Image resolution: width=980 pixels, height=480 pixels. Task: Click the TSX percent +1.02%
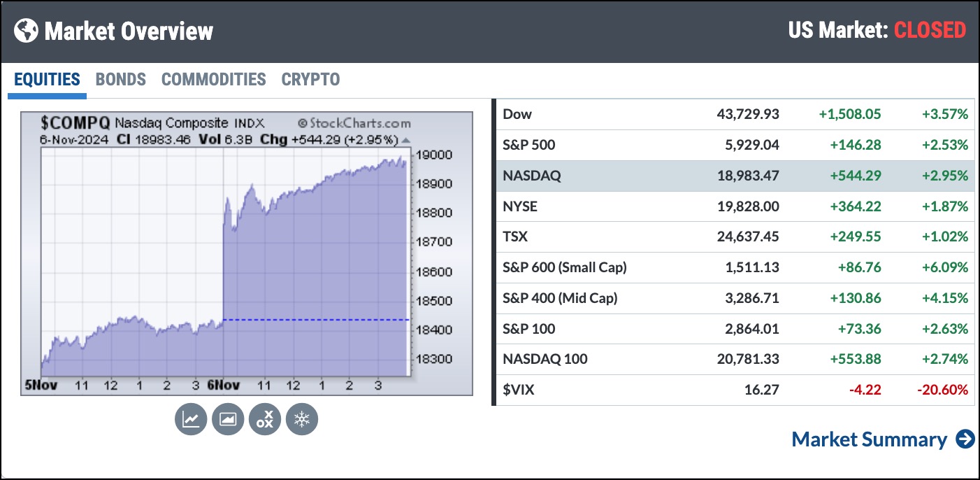(x=944, y=237)
